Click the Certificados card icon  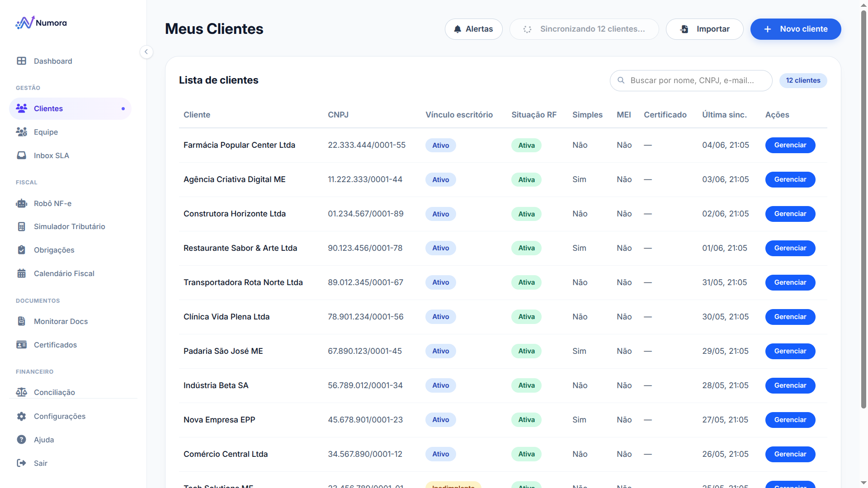[21, 345]
